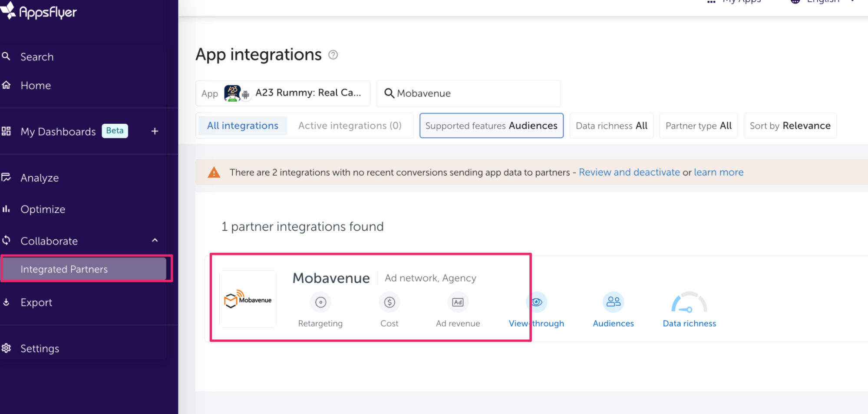Click the Audiences people icon
Viewport: 868px width, 414px height.
point(613,302)
